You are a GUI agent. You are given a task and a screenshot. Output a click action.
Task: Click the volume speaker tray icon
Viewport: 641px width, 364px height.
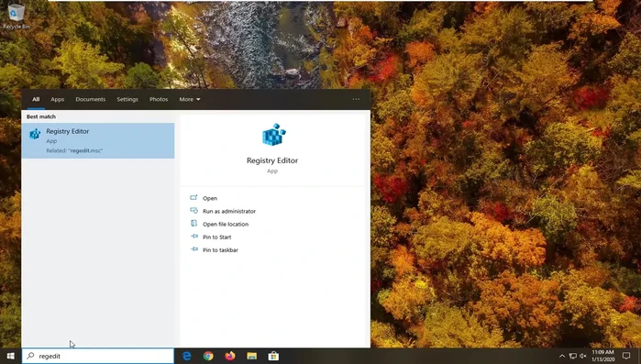(x=583, y=356)
